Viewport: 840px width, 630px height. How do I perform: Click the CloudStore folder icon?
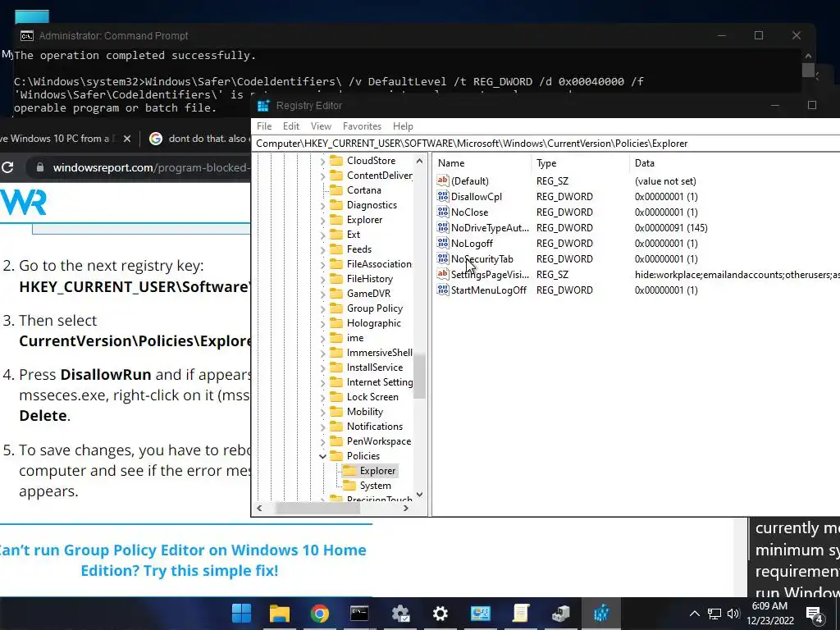(336, 160)
